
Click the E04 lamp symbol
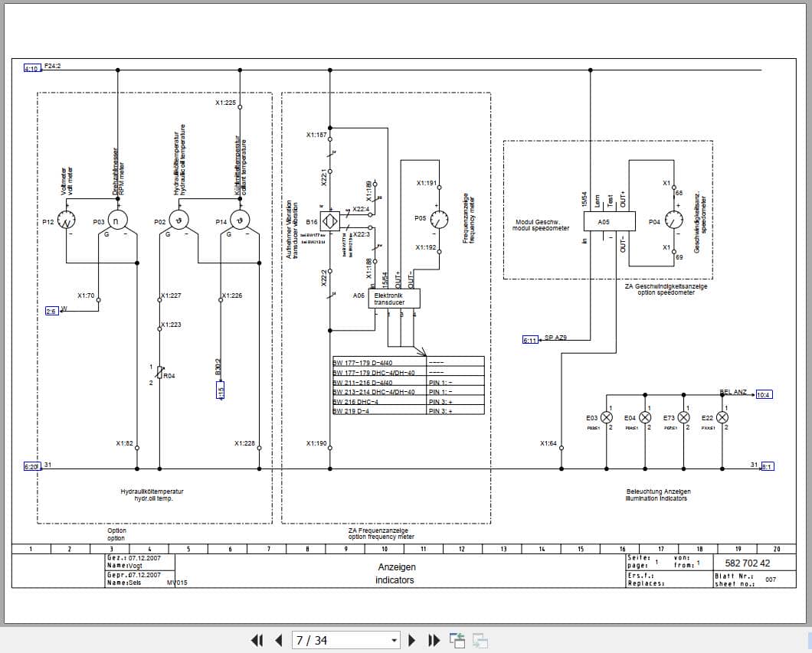tap(645, 417)
